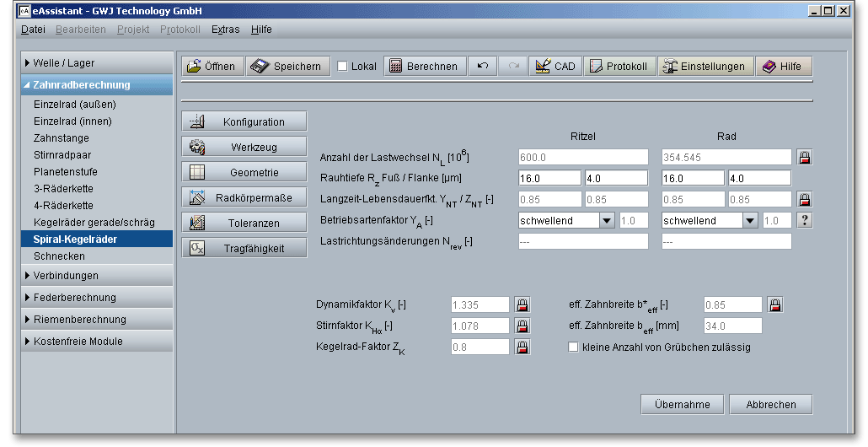
Task: Click the Berechnen calculator button
Action: tap(424, 67)
